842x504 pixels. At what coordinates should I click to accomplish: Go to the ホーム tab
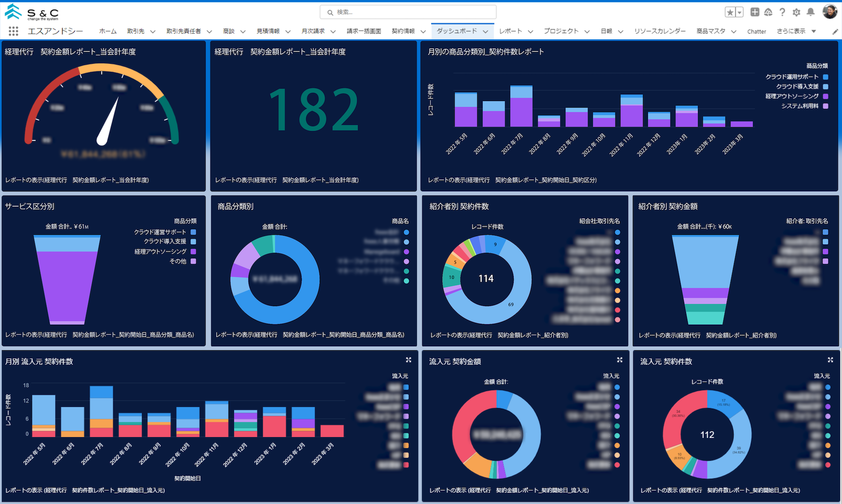[108, 31]
